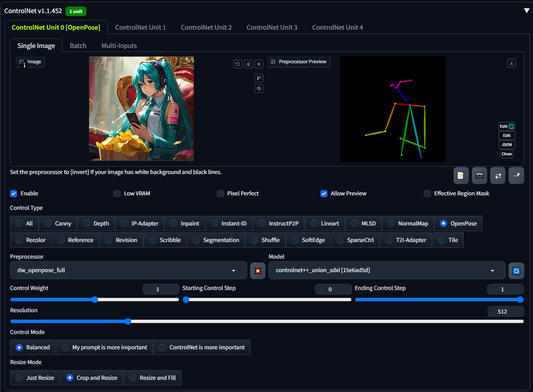Enable the Pixel Perfect checkbox
The width and height of the screenshot is (533, 392).
pyautogui.click(x=220, y=194)
